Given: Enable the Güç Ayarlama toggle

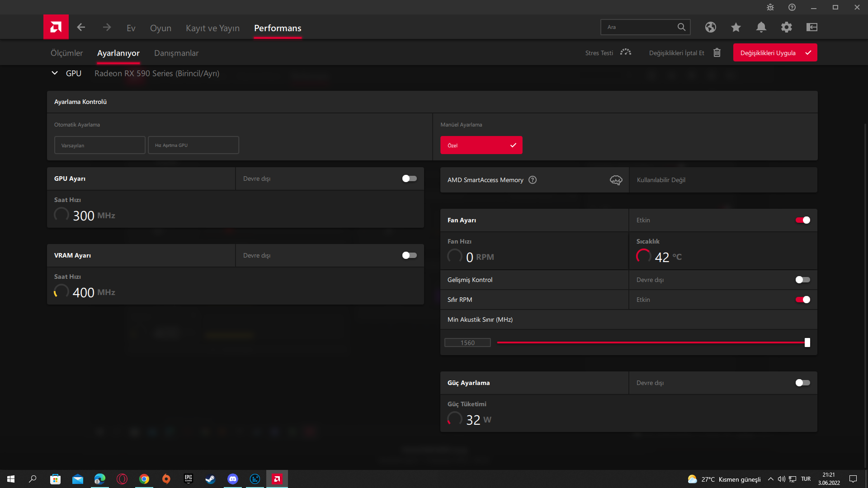Looking at the screenshot, I should pos(803,383).
